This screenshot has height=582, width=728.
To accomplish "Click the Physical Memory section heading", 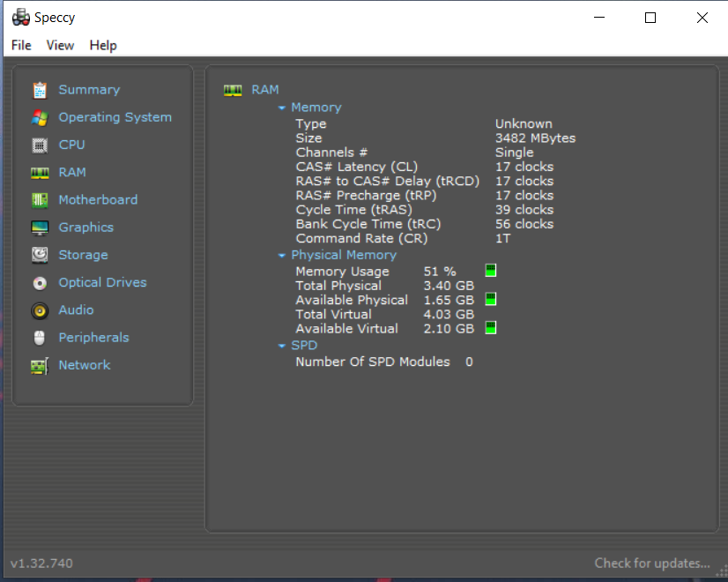I will pos(344,255).
